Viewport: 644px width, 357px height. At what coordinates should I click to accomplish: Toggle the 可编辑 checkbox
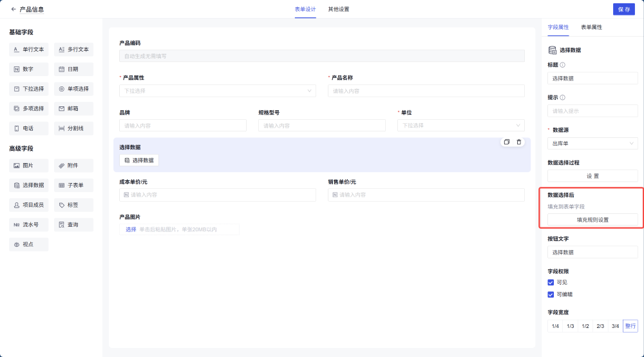pyautogui.click(x=551, y=294)
